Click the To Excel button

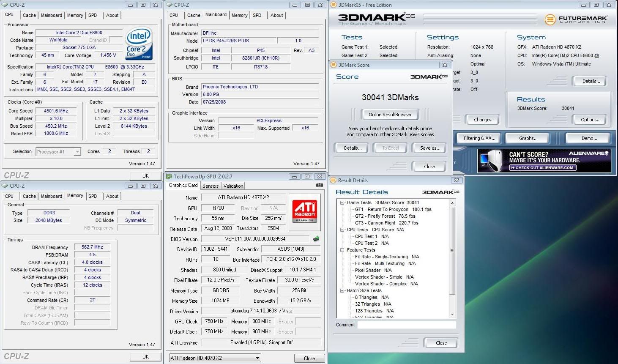coord(390,148)
